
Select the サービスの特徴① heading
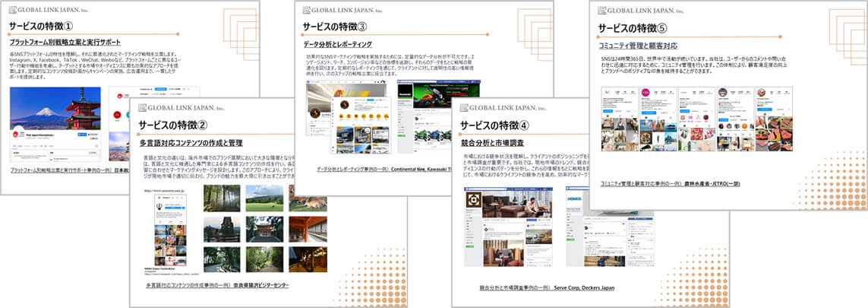[x=43, y=26]
